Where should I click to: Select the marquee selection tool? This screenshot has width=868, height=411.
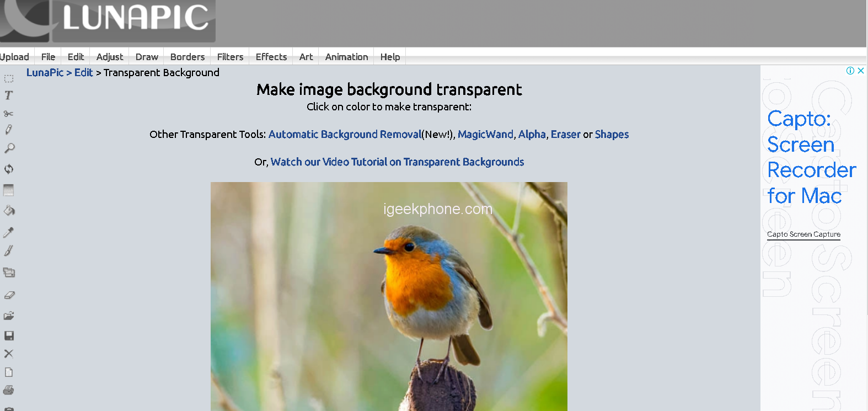(x=9, y=78)
